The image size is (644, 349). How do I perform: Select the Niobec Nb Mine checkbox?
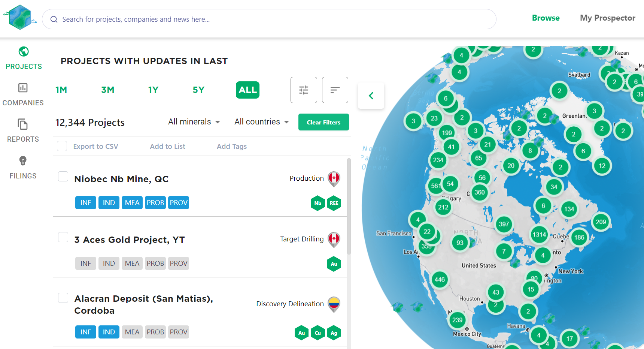coord(63,177)
